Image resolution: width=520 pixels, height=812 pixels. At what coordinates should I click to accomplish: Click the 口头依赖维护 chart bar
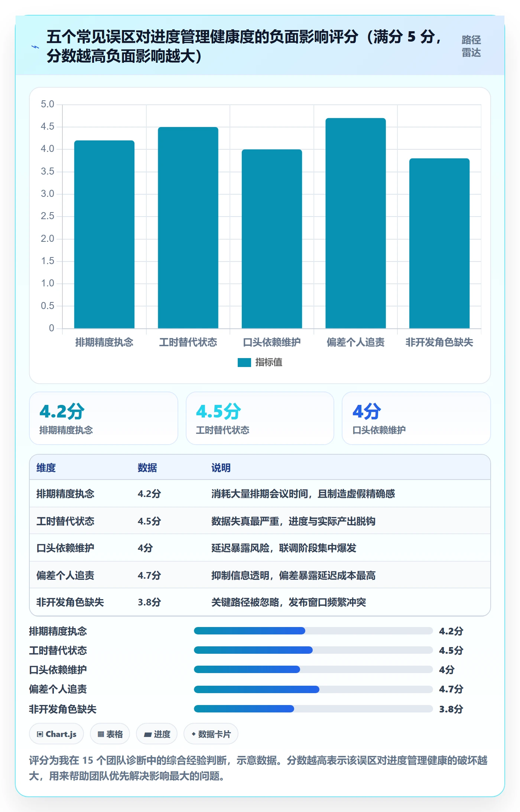tap(272, 239)
